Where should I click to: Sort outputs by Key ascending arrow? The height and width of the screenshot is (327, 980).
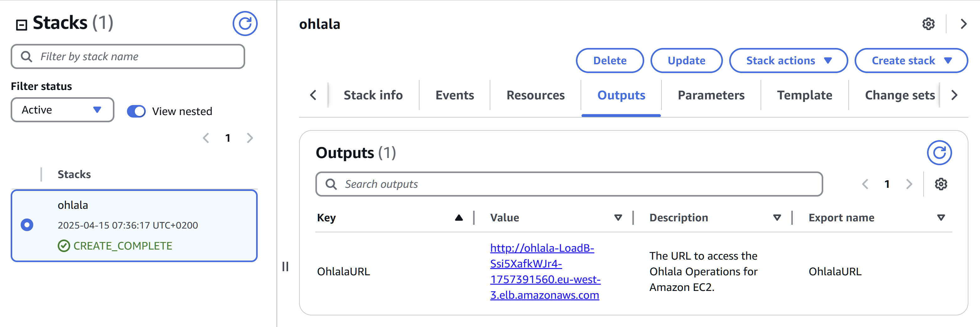point(459,218)
